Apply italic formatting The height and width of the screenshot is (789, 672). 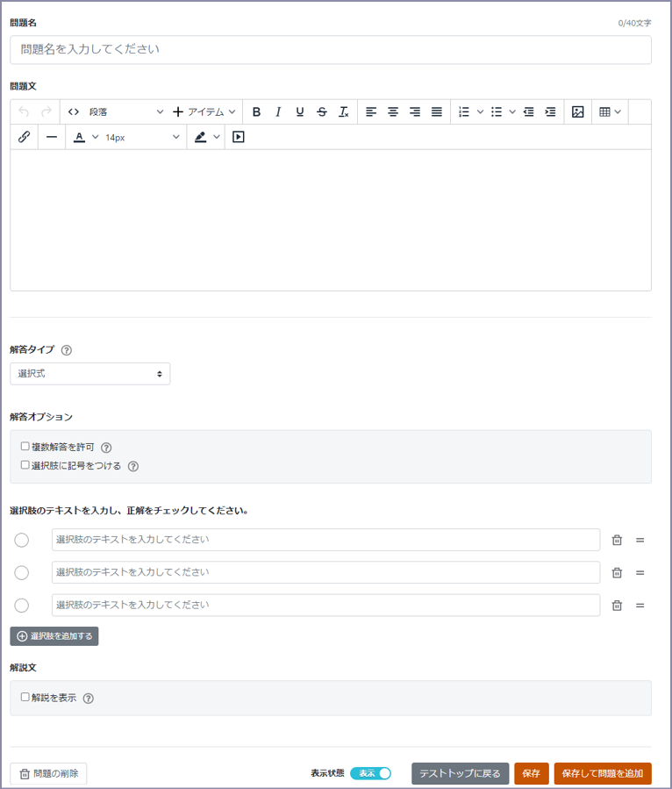pyautogui.click(x=278, y=111)
